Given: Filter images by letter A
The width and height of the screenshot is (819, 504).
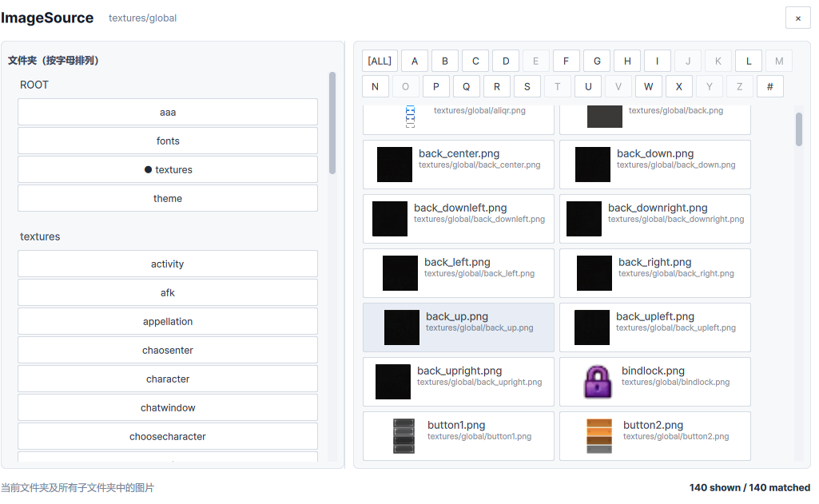Looking at the screenshot, I should tap(415, 62).
